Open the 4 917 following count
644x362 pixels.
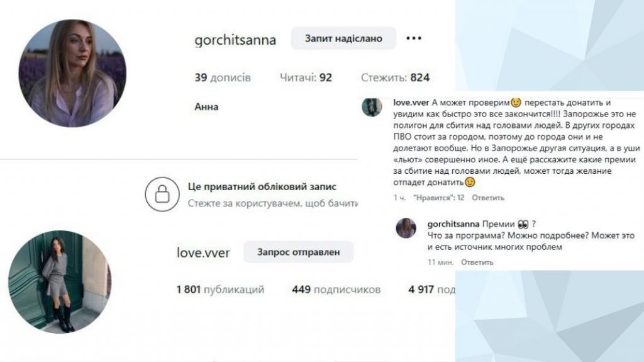point(431,290)
